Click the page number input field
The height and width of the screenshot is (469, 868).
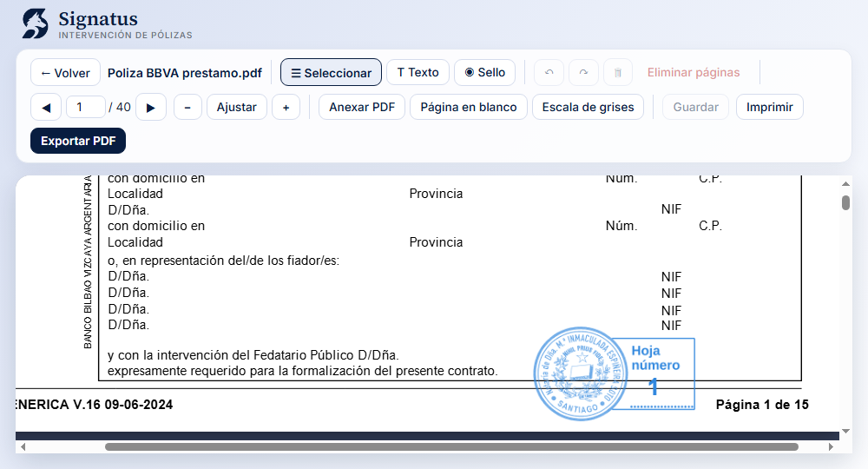(85, 107)
